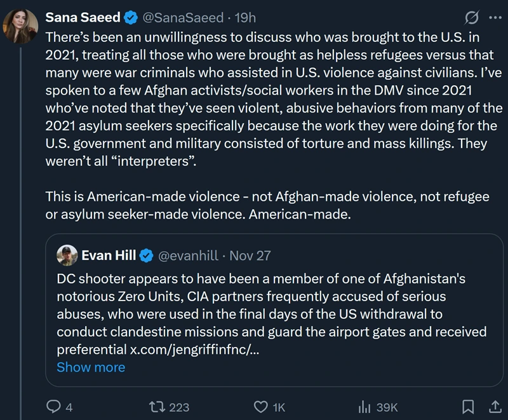The image size is (508, 420).
Task: Open Sana Saeed's profile picture
Action: point(20,25)
